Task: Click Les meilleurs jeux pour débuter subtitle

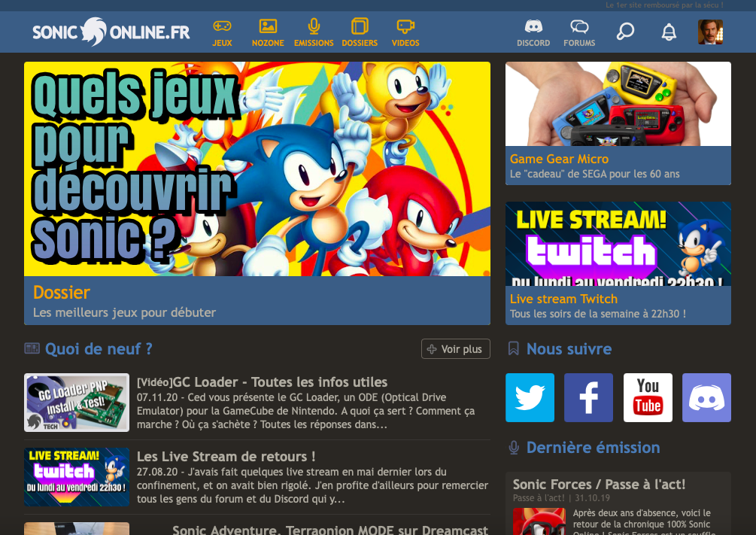Action: [x=124, y=312]
